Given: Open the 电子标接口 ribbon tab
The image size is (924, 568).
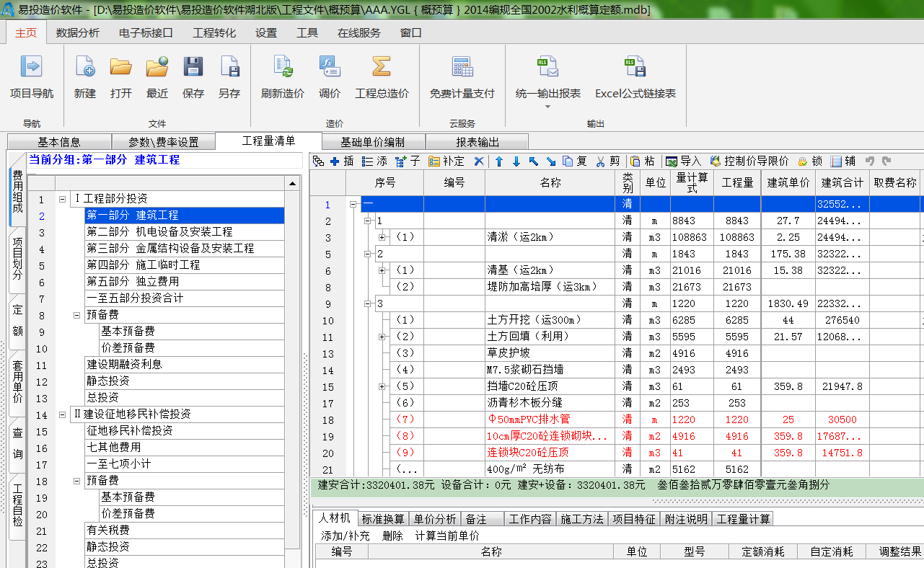Looking at the screenshot, I should coord(146,33).
